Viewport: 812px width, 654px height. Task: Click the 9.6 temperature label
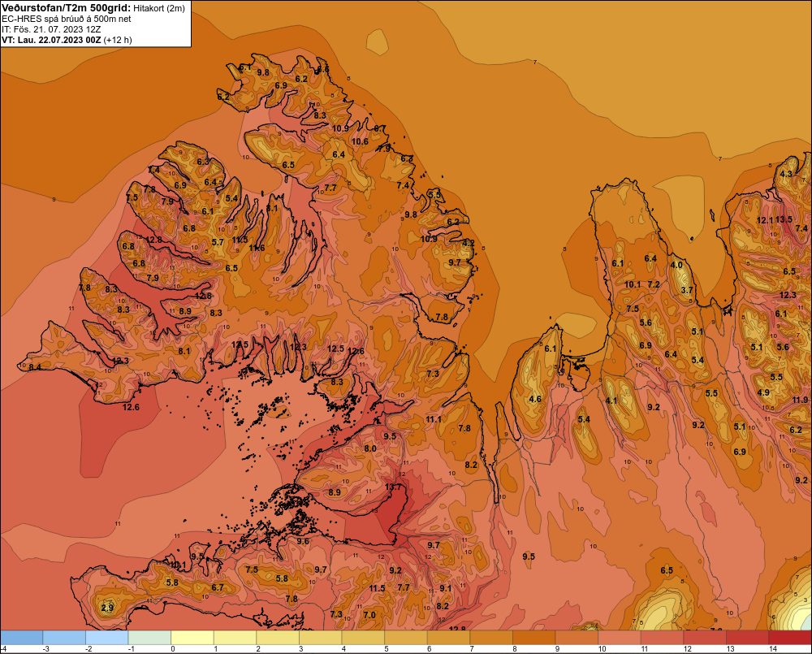[x=302, y=541]
